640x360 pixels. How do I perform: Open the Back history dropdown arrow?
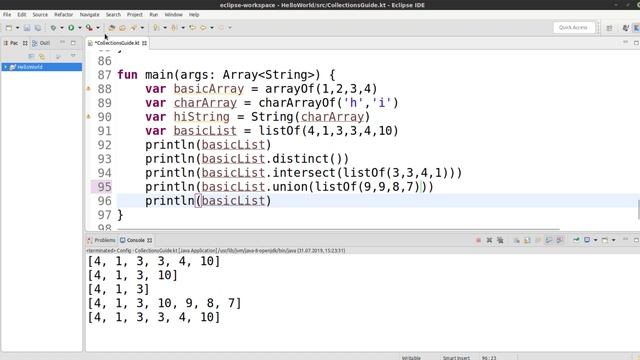pyautogui.click(x=212, y=28)
